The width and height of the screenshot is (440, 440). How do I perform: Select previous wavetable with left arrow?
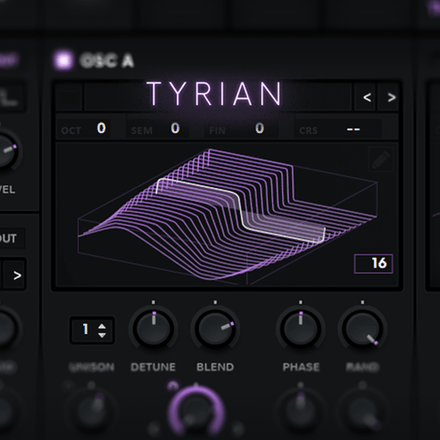tap(367, 97)
